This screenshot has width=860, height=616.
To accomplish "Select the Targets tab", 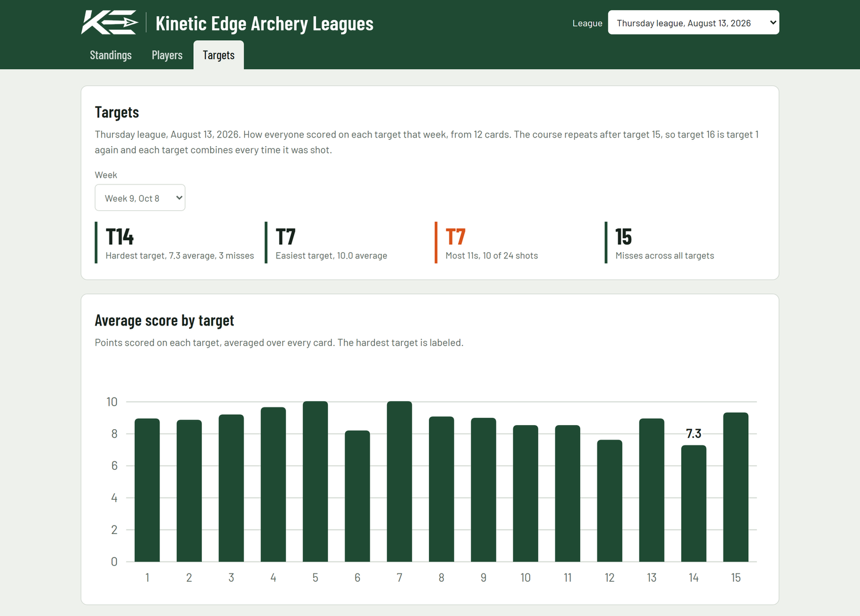I will [x=218, y=55].
